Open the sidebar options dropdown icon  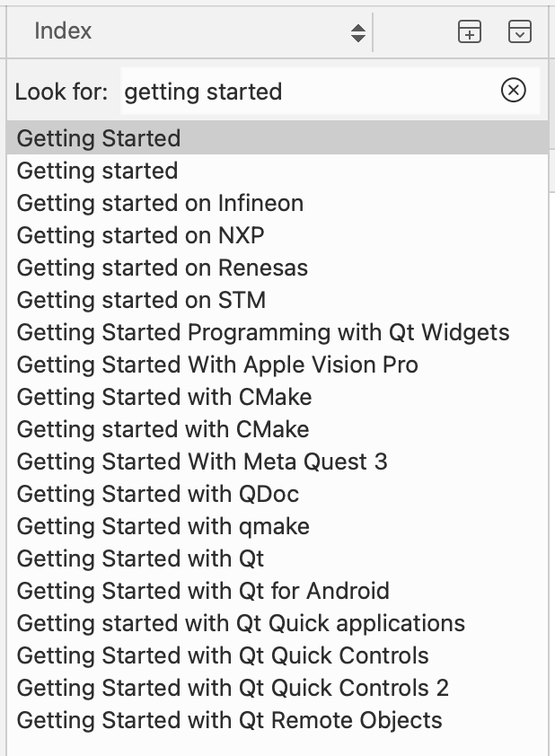(x=520, y=31)
